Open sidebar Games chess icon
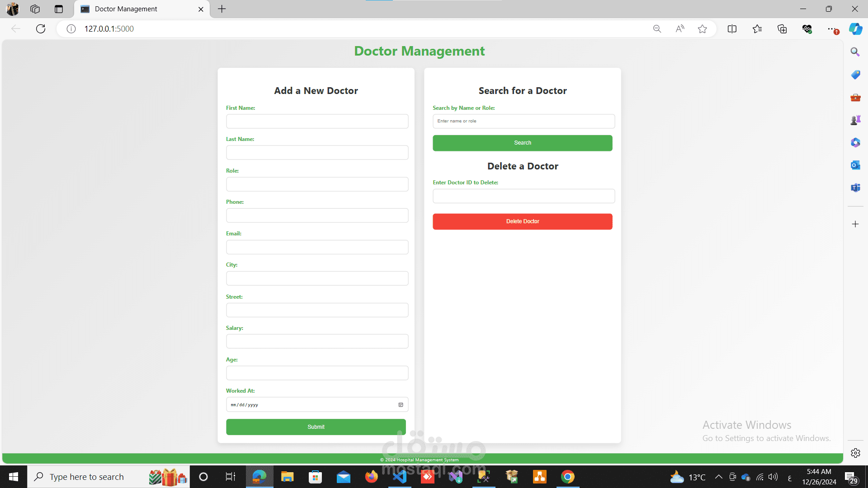868x488 pixels. point(855,120)
